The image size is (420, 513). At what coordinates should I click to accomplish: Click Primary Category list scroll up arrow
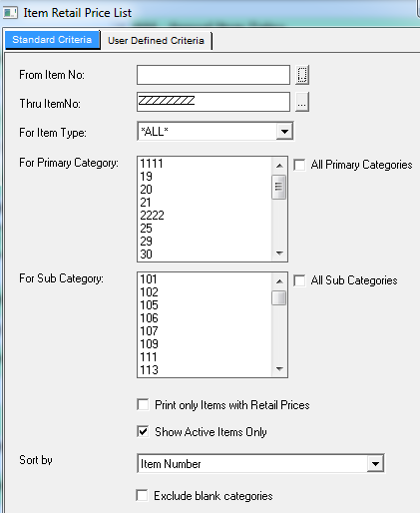[x=279, y=166]
